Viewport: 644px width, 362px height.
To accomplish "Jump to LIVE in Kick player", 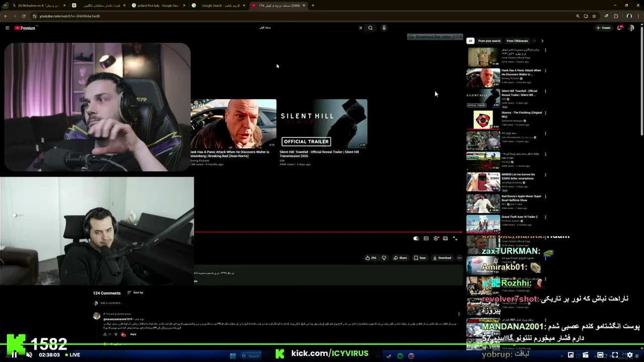I will (x=72, y=355).
